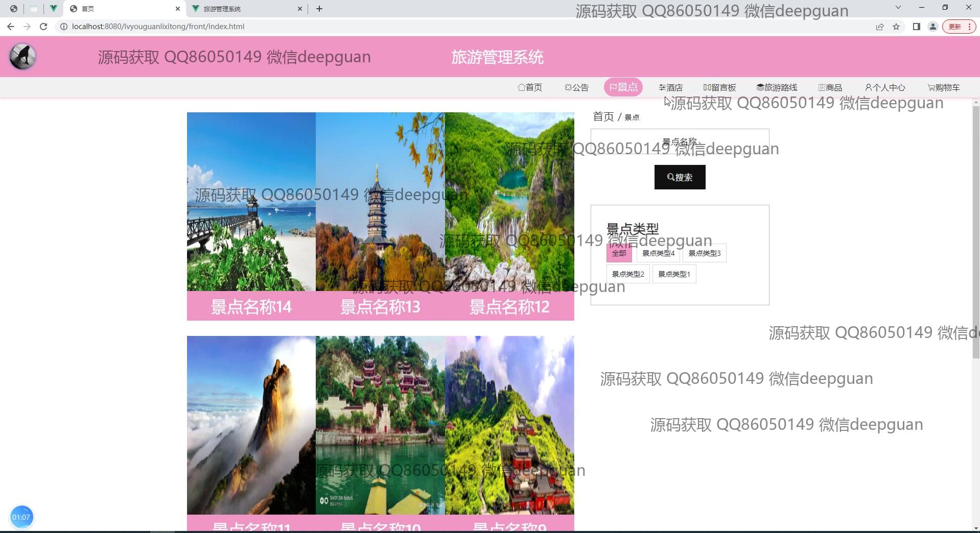Open the 购物车 navigation item

[944, 87]
